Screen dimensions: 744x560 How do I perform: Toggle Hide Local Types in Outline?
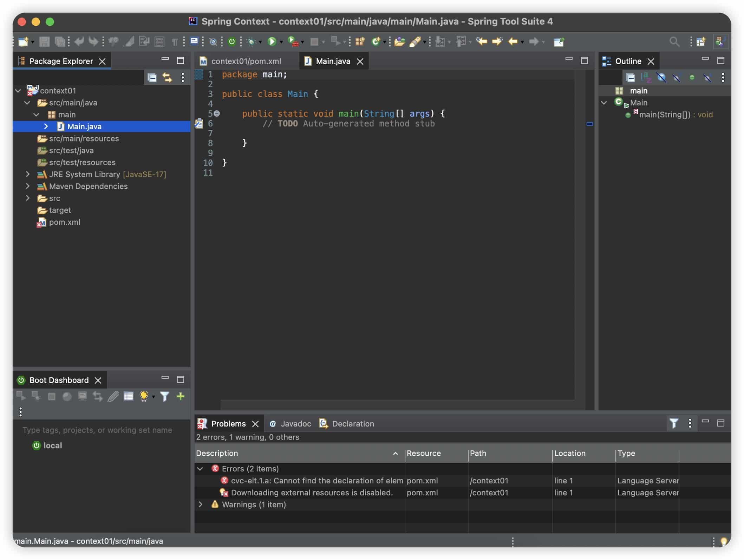pos(707,77)
